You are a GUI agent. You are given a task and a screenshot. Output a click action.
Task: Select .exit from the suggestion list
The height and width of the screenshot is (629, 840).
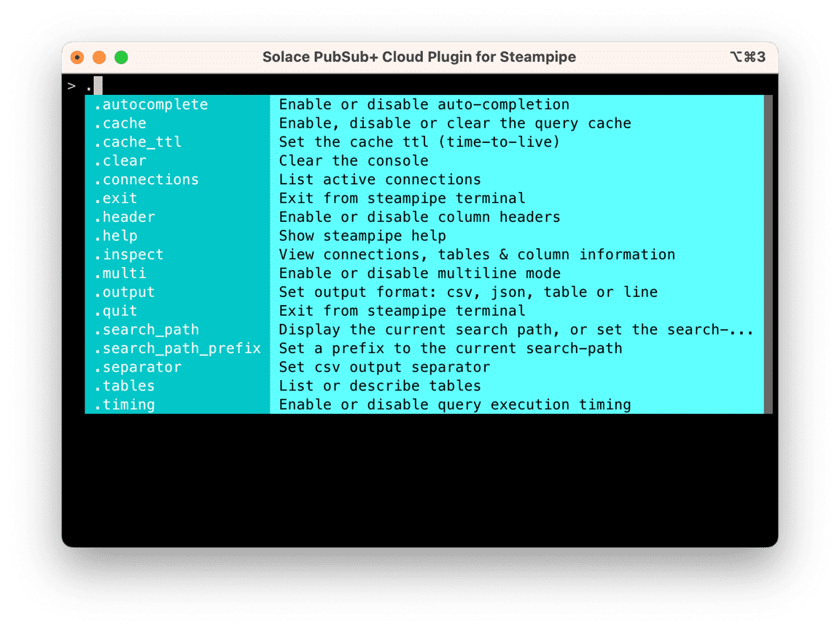click(115, 198)
